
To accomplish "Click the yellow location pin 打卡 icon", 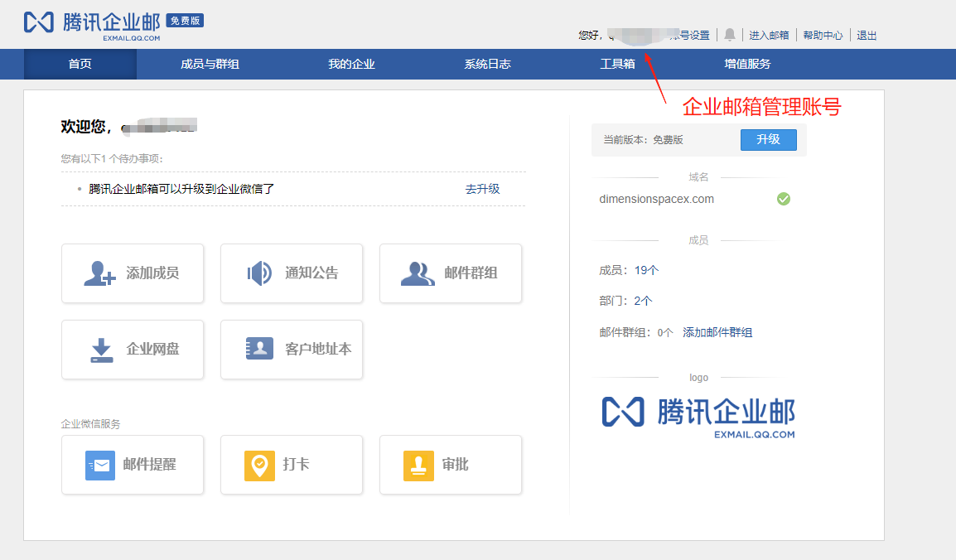I will pyautogui.click(x=259, y=466).
